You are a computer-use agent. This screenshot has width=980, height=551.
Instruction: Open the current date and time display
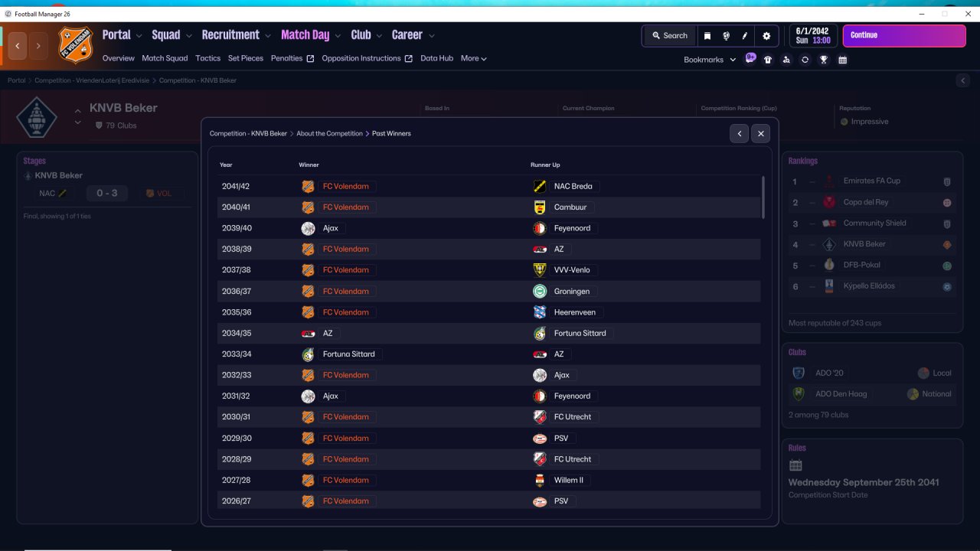813,36
